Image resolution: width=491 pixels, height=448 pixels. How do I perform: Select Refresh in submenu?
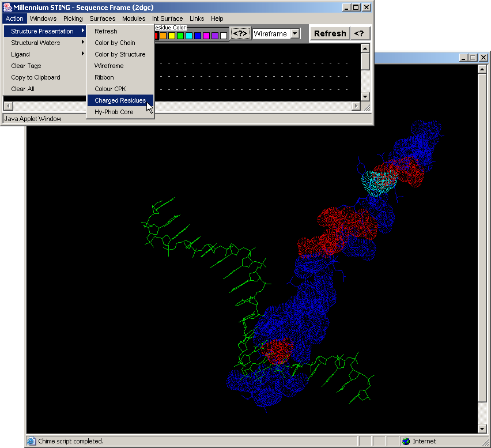[x=120, y=31]
